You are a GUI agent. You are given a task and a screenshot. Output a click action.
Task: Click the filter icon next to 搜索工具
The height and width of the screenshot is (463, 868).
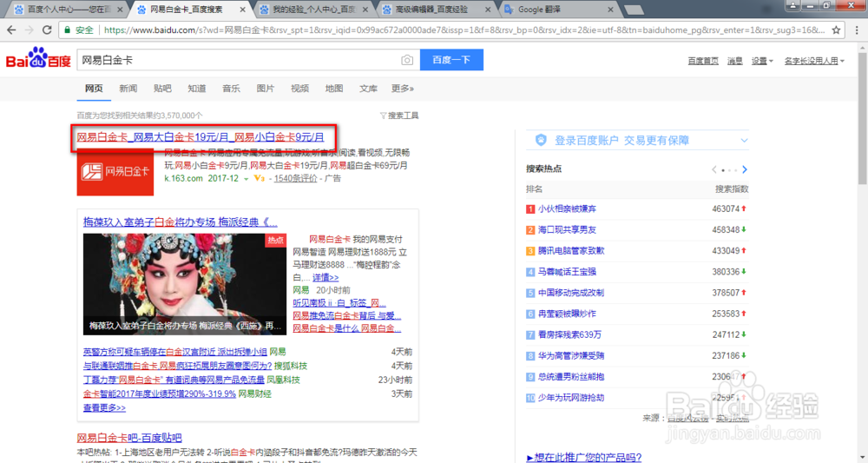click(x=383, y=116)
